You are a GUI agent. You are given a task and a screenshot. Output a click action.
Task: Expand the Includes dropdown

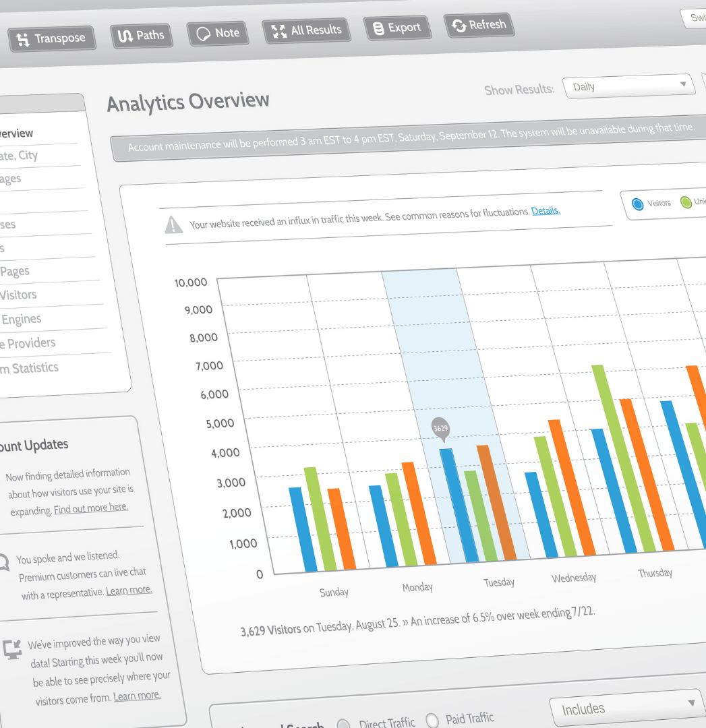(624, 708)
